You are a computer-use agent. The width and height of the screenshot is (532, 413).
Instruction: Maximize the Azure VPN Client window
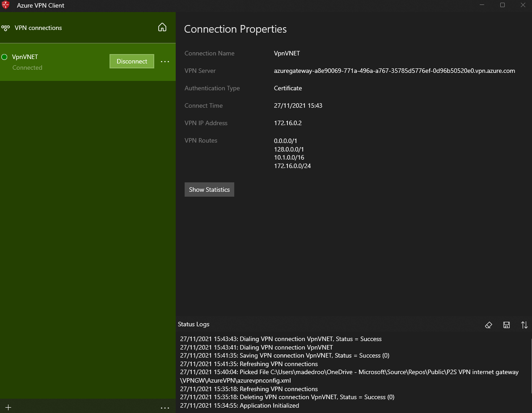click(502, 5)
